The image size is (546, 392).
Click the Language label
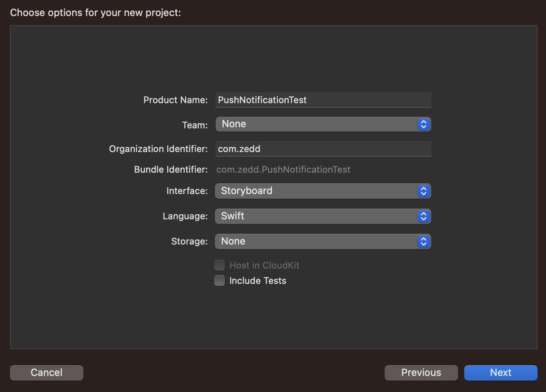[x=185, y=216]
